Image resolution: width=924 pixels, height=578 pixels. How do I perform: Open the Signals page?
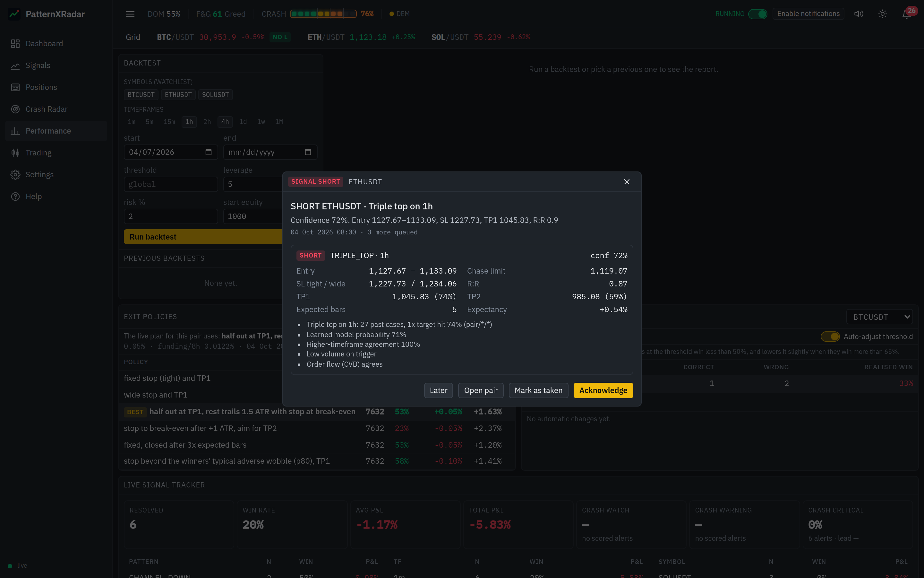click(x=56, y=66)
